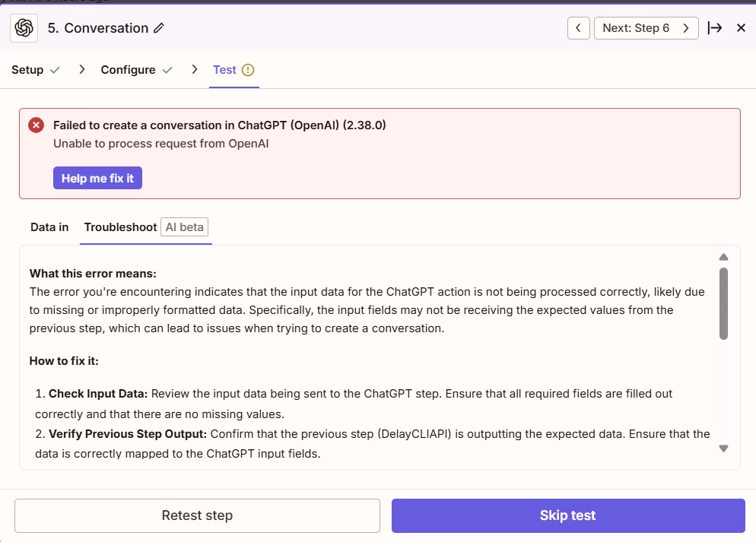Click 'Unable to process request from OpenAI' text
The width and height of the screenshot is (756, 542).
pos(161,144)
